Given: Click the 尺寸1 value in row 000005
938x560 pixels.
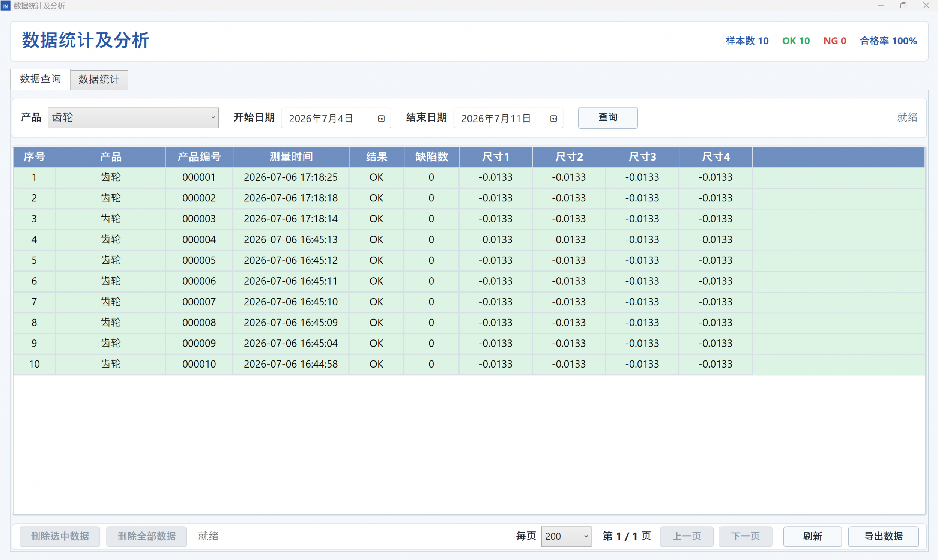Looking at the screenshot, I should 496,260.
